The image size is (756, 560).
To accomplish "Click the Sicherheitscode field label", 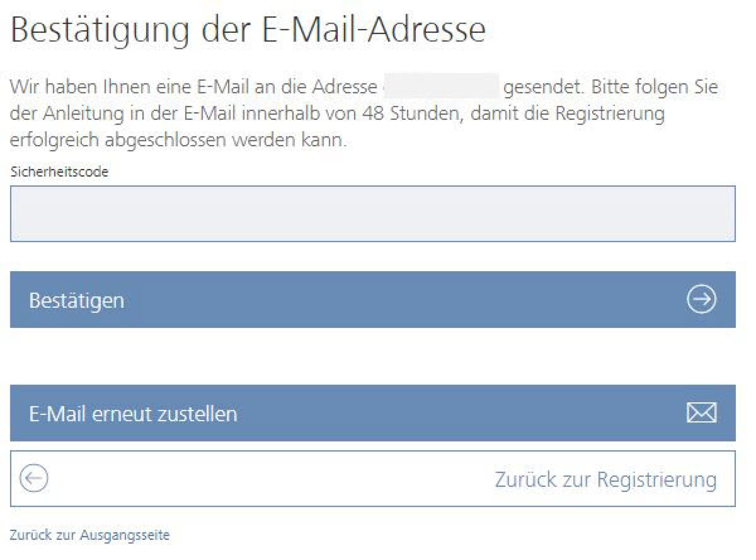I will pyautogui.click(x=59, y=172).
